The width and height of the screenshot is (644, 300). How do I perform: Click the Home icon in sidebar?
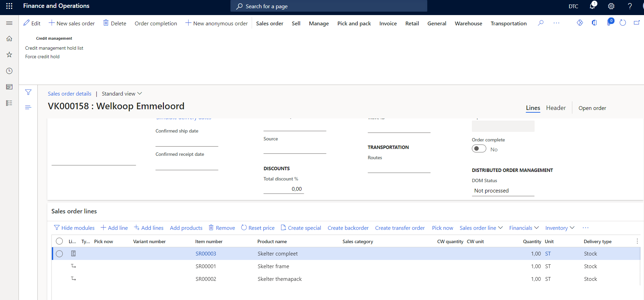tap(9, 39)
